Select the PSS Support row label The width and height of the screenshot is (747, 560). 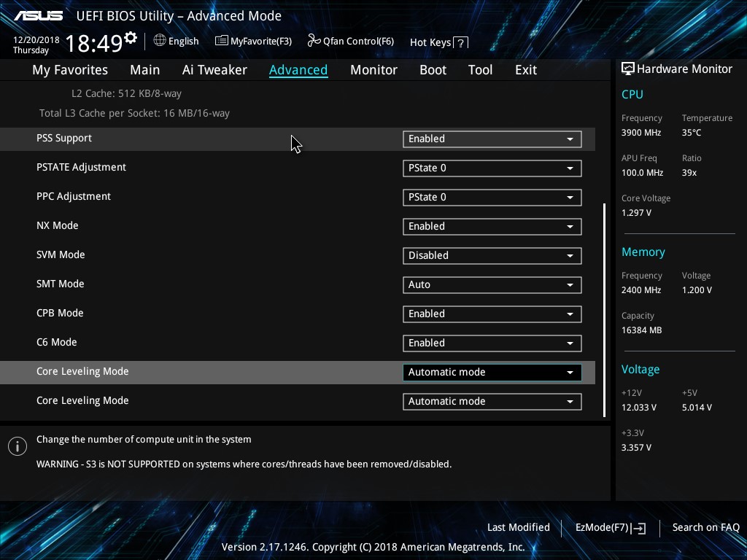[x=64, y=138]
